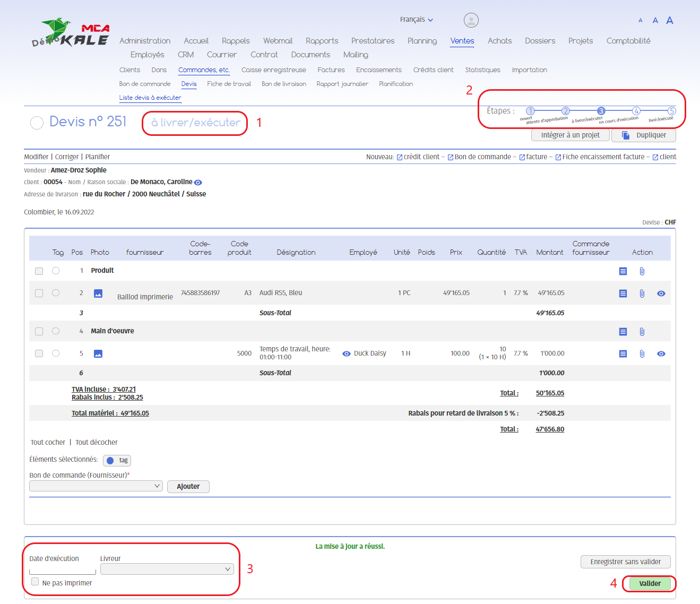Expand the Livreur dropdown

[x=167, y=569]
